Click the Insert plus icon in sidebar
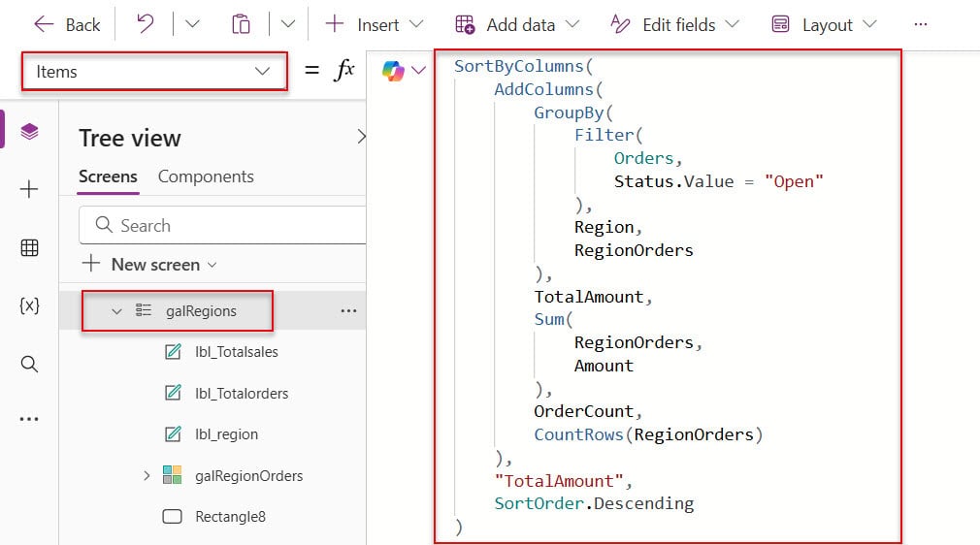 [x=29, y=189]
